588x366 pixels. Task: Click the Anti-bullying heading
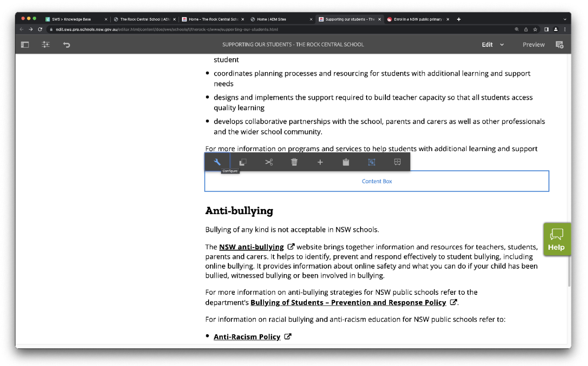pyautogui.click(x=239, y=211)
